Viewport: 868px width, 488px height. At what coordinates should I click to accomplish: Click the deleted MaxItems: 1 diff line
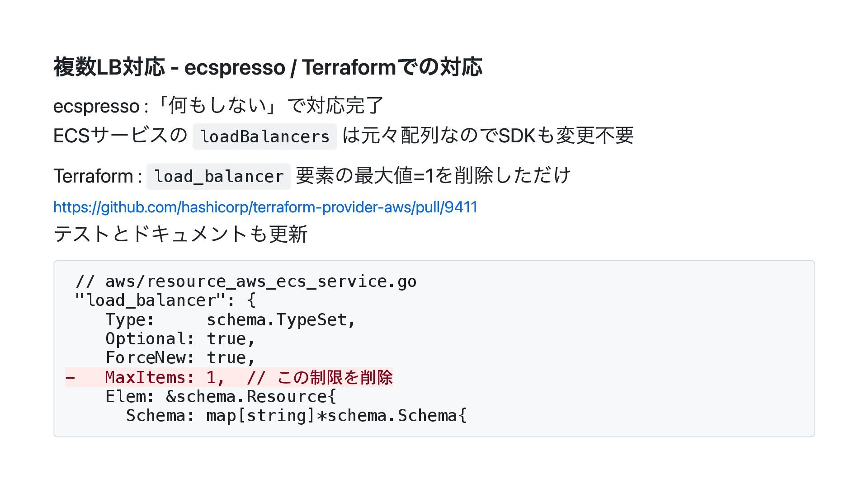[229, 377]
